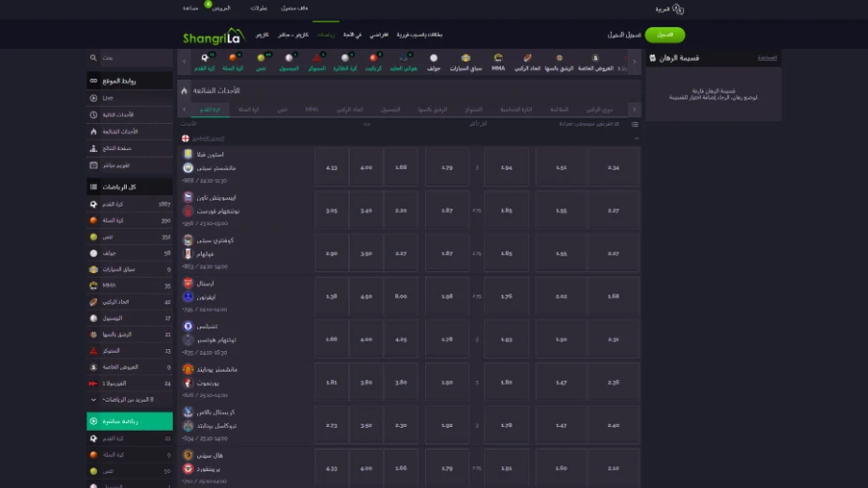The height and width of the screenshot is (488, 868).
Task: Open Coventry City vs Fulham match
Action: (x=213, y=247)
